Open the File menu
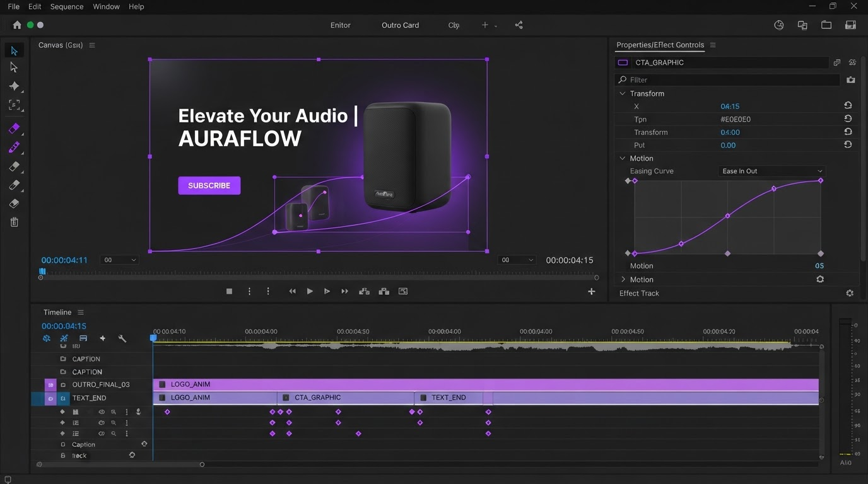The height and width of the screenshot is (484, 868). (x=13, y=6)
